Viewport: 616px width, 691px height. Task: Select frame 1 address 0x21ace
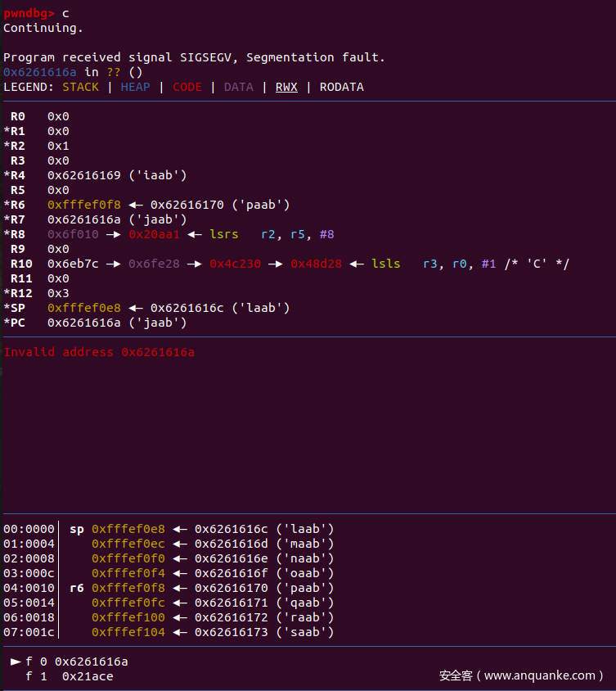[88, 676]
